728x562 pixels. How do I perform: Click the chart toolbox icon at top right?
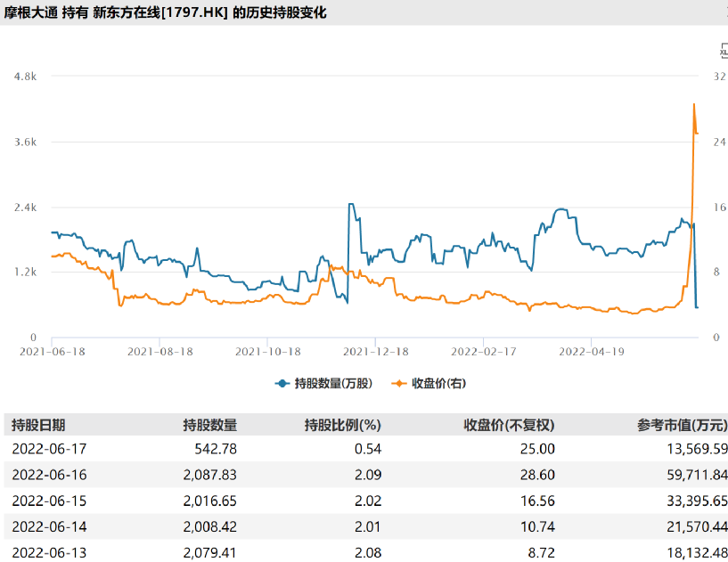pos(724,51)
